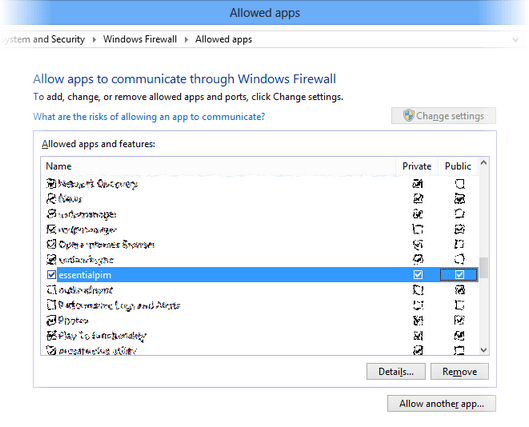Expand arrow after Windows Firewall breadcrumb
Screen dimensions: 529x427
coord(186,40)
